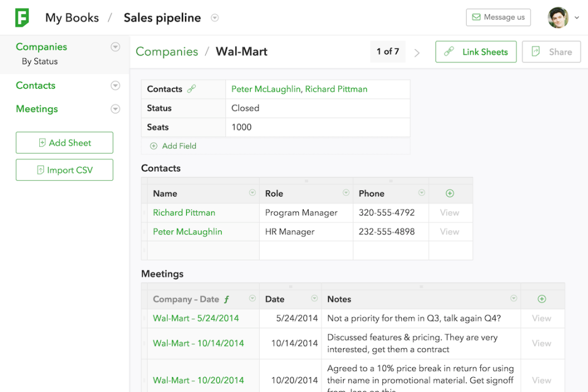This screenshot has width=588, height=392.
Task: Click the Seats value 1000
Action: (318, 127)
